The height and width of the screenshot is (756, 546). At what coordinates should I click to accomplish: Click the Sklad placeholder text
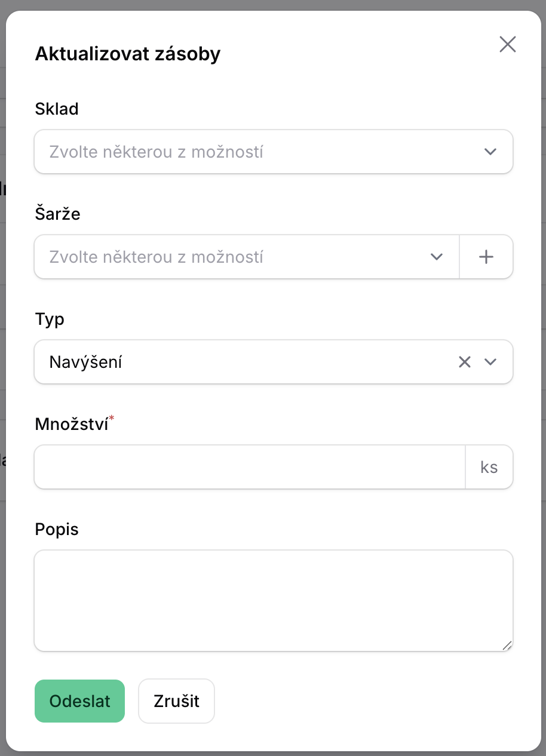coord(157,152)
